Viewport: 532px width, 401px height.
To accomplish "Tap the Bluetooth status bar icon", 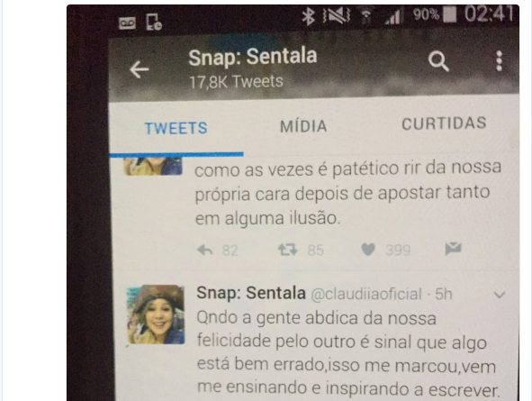I will (x=308, y=16).
